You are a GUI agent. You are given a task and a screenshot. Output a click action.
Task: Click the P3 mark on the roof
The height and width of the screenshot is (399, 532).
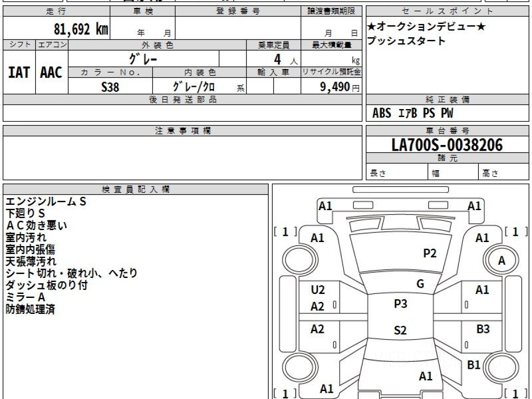pyautogui.click(x=400, y=304)
